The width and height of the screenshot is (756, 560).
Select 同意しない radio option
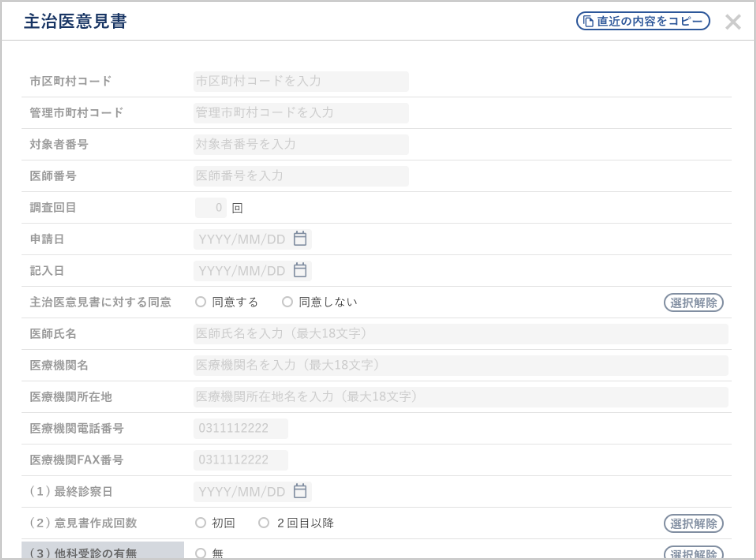tap(288, 302)
